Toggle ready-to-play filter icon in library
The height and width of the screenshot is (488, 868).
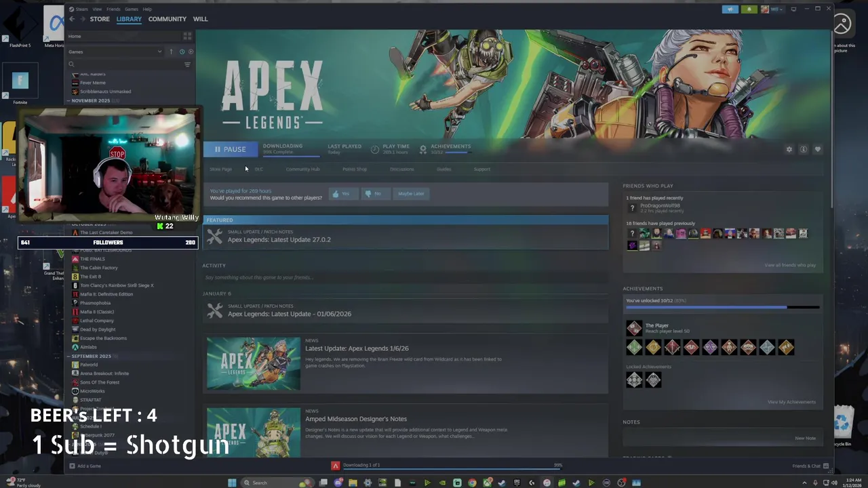[x=191, y=52]
